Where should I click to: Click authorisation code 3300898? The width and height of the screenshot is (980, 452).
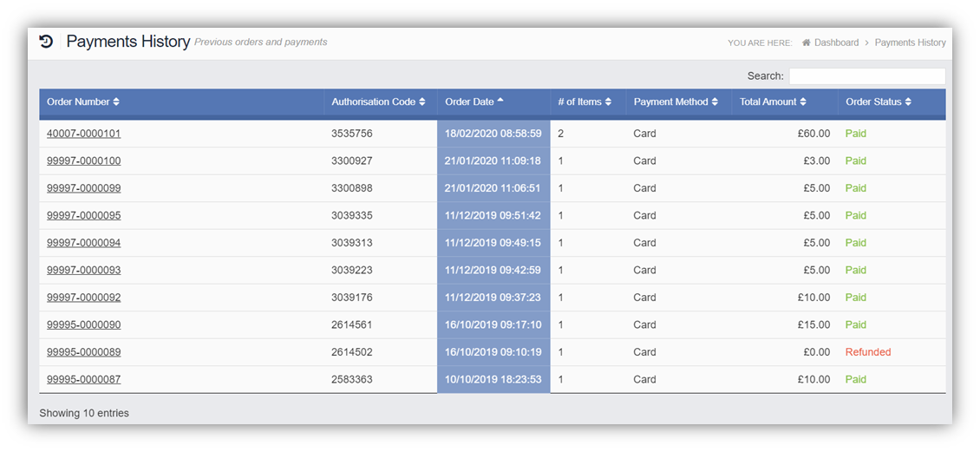coord(352,188)
